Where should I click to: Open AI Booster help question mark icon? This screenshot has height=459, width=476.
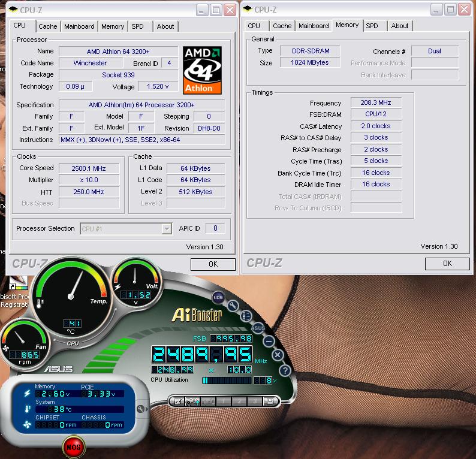[285, 370]
